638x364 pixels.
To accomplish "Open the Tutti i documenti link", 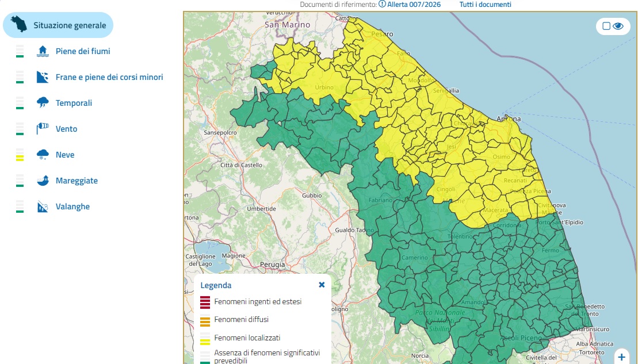I will pyautogui.click(x=485, y=5).
